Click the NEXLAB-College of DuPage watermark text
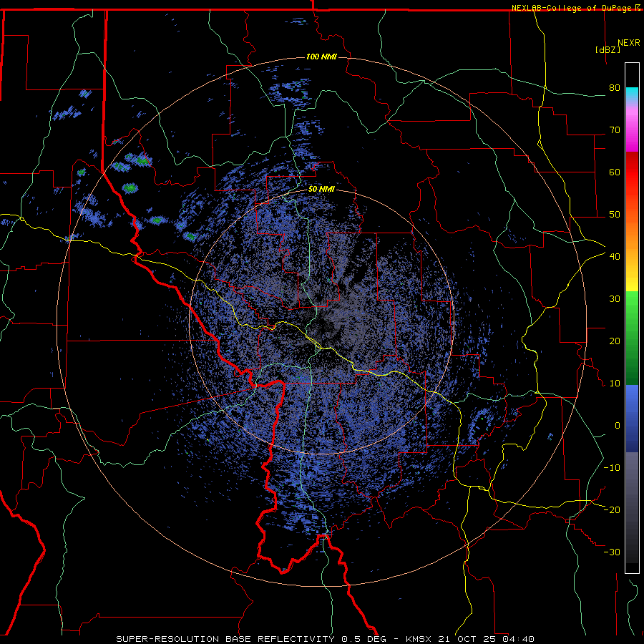 (573, 8)
